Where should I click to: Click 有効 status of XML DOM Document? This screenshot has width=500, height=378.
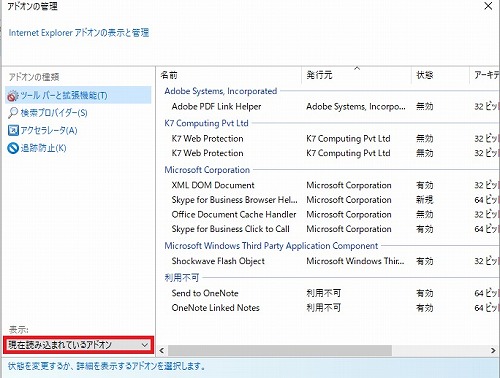[425, 185]
